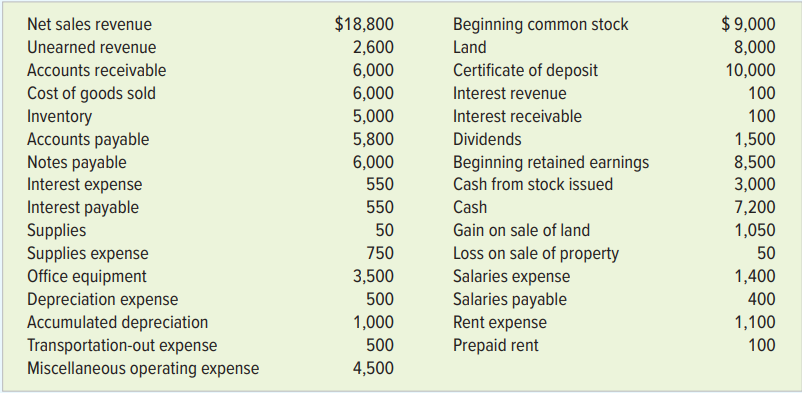Click the Supplies expense label
Viewport: 802px width, 393px height.
(x=88, y=254)
